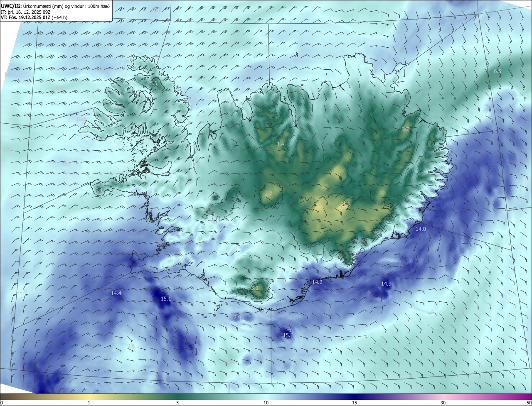Click the 6.5 value on the map

pos(498,71)
